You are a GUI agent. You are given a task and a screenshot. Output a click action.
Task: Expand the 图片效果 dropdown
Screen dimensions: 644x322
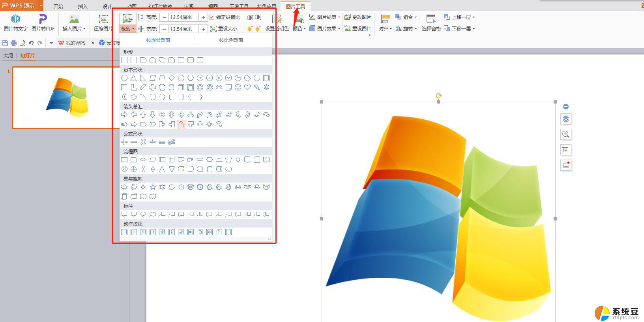[x=339, y=29]
